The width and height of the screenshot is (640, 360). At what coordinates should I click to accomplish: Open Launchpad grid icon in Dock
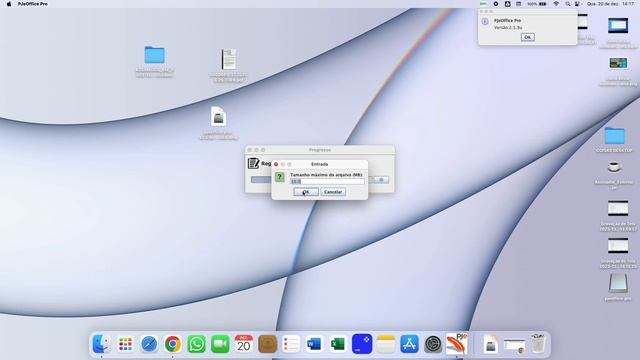[x=125, y=344]
